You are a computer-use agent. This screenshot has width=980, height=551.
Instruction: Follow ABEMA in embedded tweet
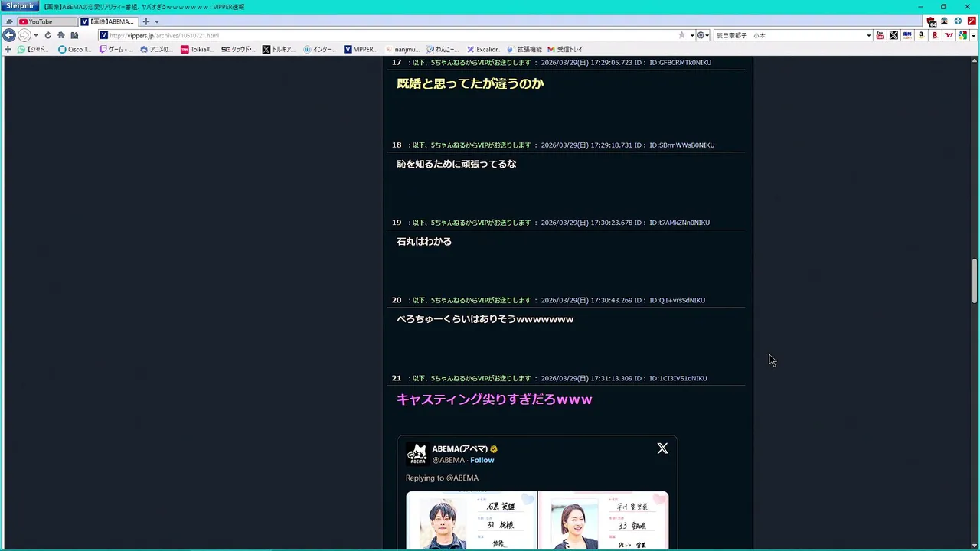point(482,460)
